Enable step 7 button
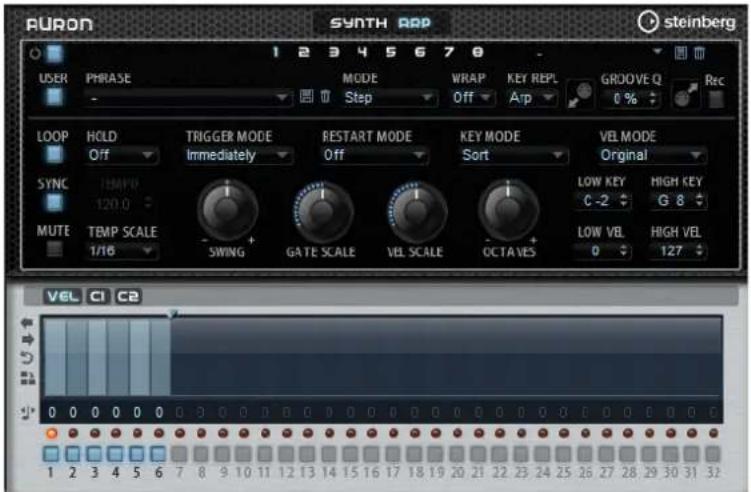 179,453
